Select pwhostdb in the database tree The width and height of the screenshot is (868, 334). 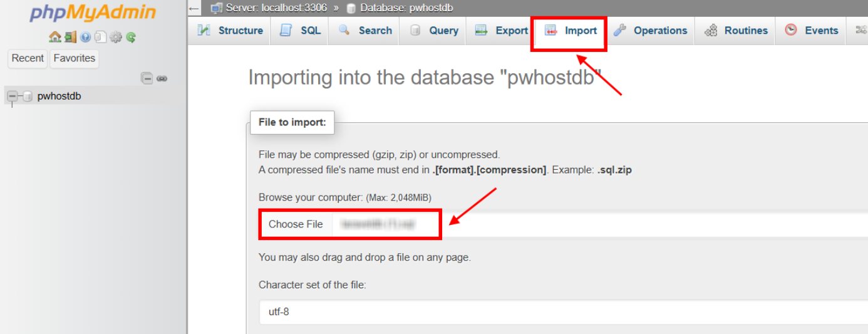pos(59,97)
